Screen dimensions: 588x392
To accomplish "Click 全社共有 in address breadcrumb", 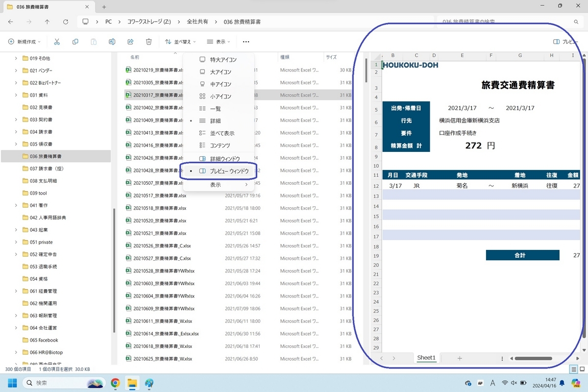I will pos(197,22).
